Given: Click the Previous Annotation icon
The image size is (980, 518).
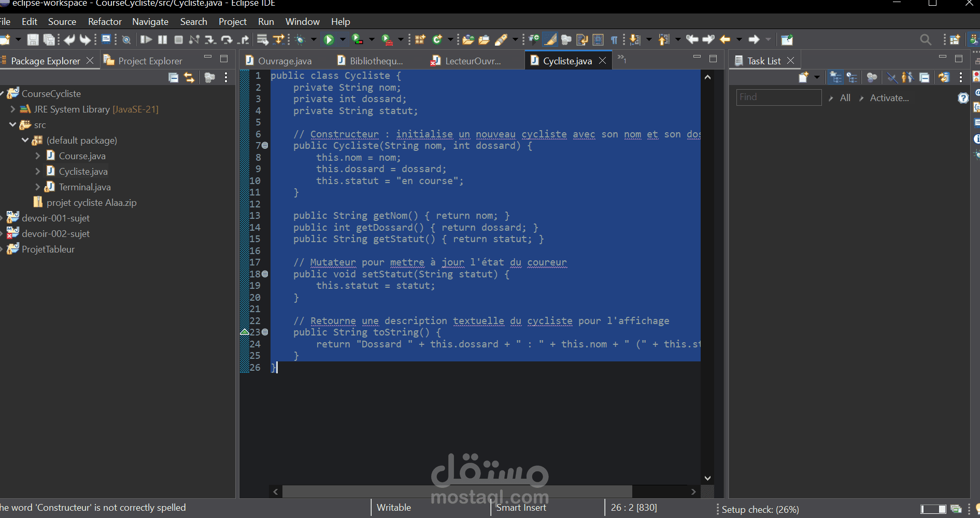Looking at the screenshot, I should click(x=664, y=39).
